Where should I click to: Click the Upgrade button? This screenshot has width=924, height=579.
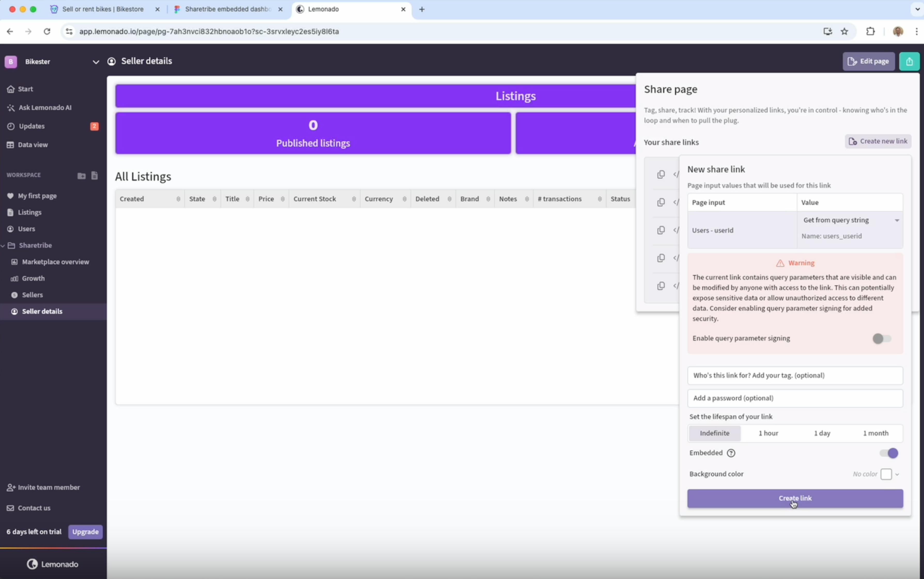(85, 532)
